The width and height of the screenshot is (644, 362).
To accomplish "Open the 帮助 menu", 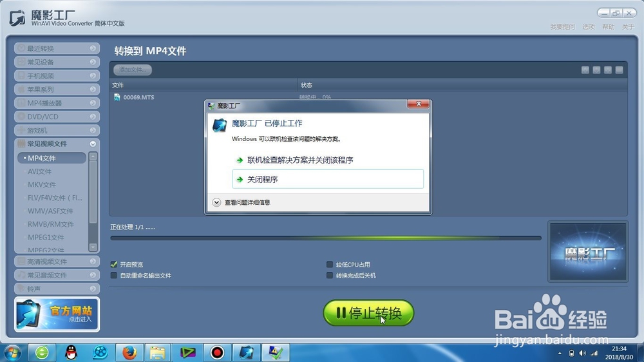I will point(609,26).
